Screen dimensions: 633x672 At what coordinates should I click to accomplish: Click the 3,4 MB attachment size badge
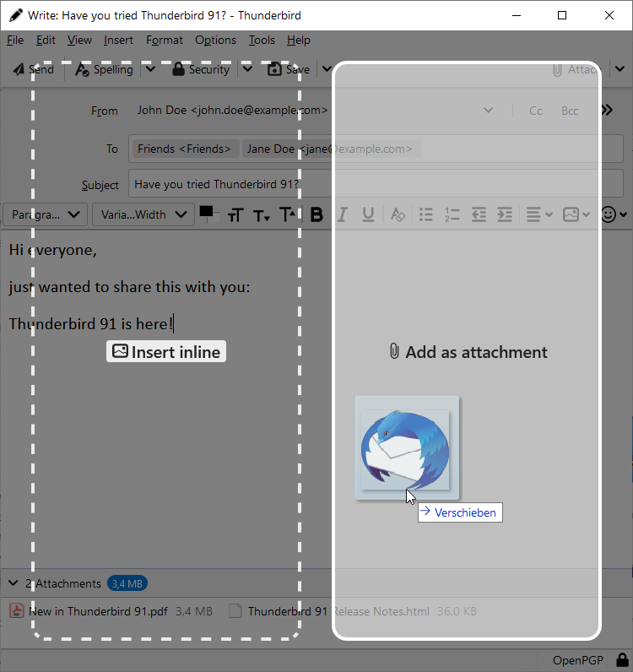click(x=127, y=583)
